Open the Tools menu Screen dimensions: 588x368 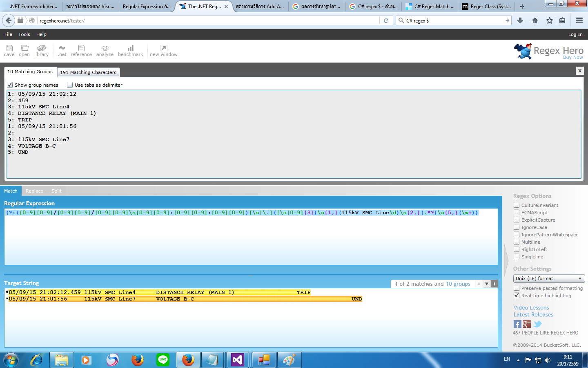click(24, 34)
